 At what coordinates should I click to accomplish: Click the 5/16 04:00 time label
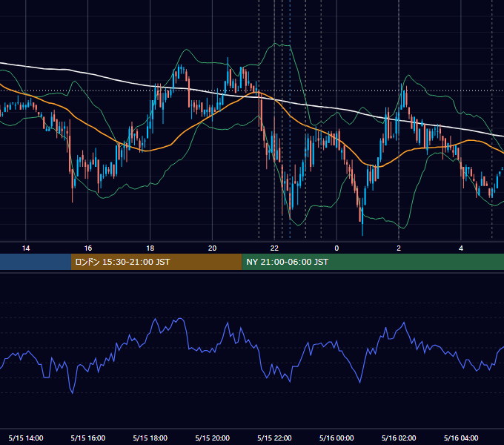pos(461,438)
